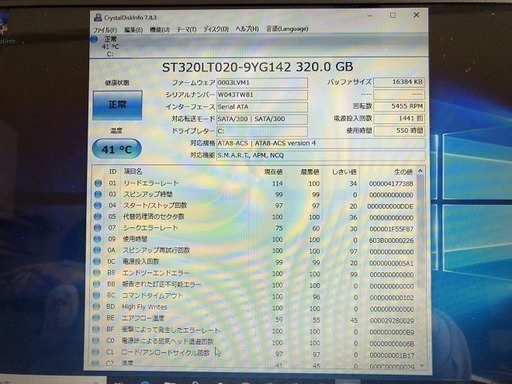Maximize the CrystalDiskInfo window
Screen dimensions: 512x384
click(x=393, y=15)
